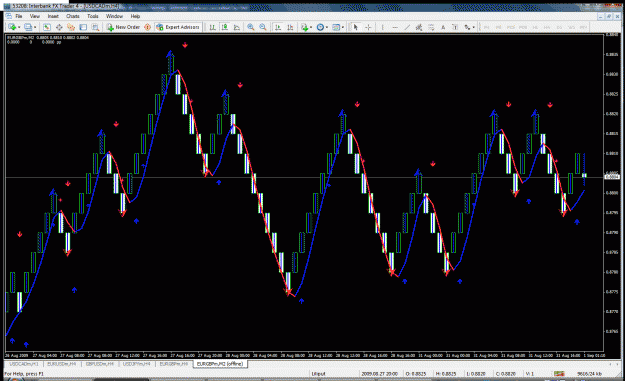Screen dimensions: 625x381
Task: Select D1 timeframe button
Action: [559, 27]
